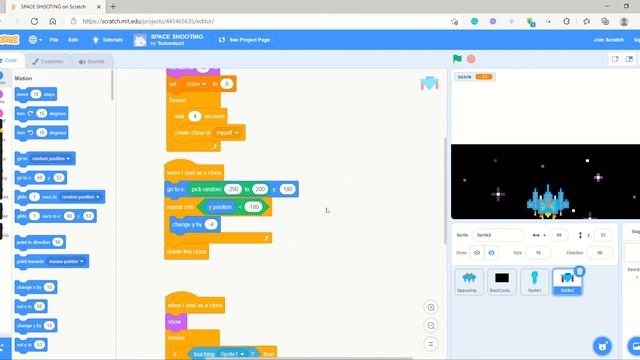Click the Scratch logo
The image size is (640, 360).
coord(9,40)
